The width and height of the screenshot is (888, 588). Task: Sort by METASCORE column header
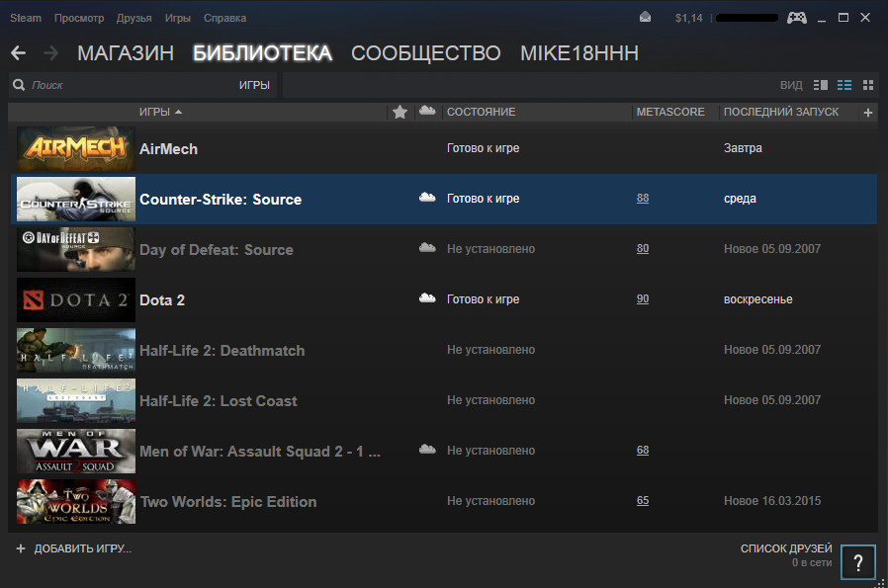click(670, 112)
